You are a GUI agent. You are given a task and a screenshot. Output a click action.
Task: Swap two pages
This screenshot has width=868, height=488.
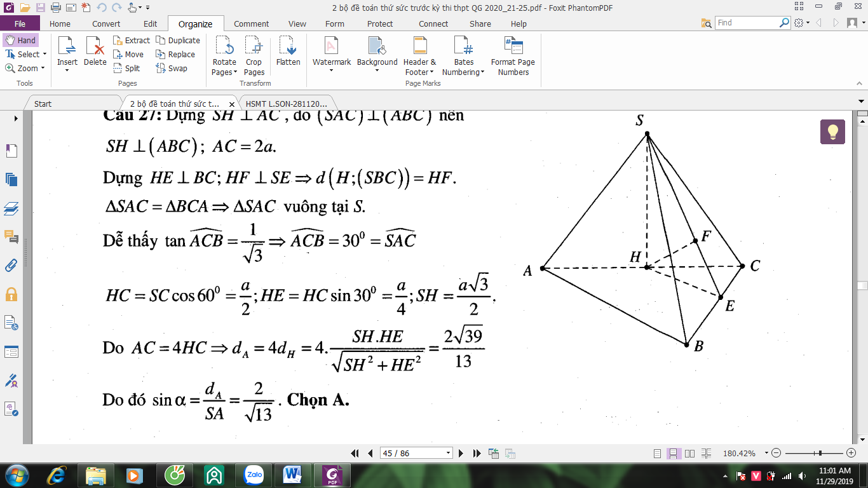172,68
